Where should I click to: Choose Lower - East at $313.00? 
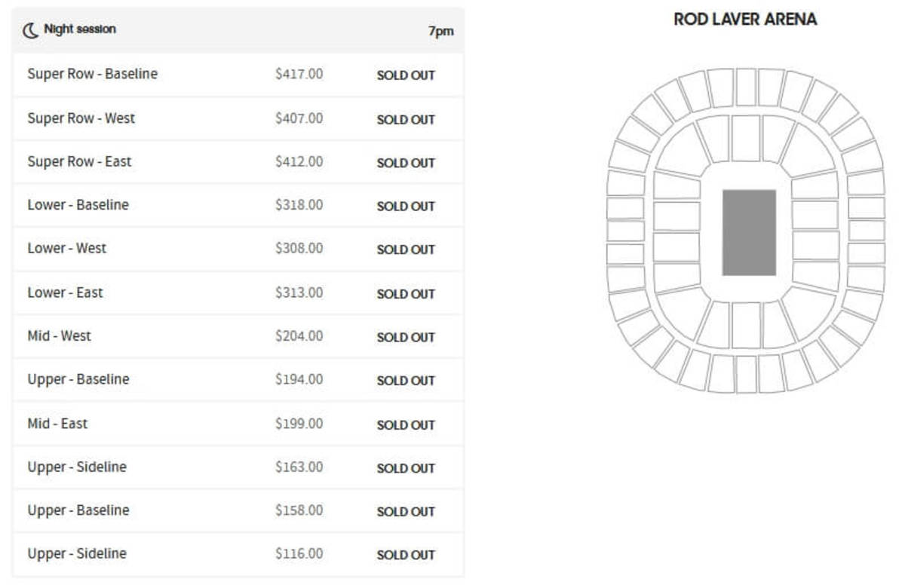tap(238, 292)
